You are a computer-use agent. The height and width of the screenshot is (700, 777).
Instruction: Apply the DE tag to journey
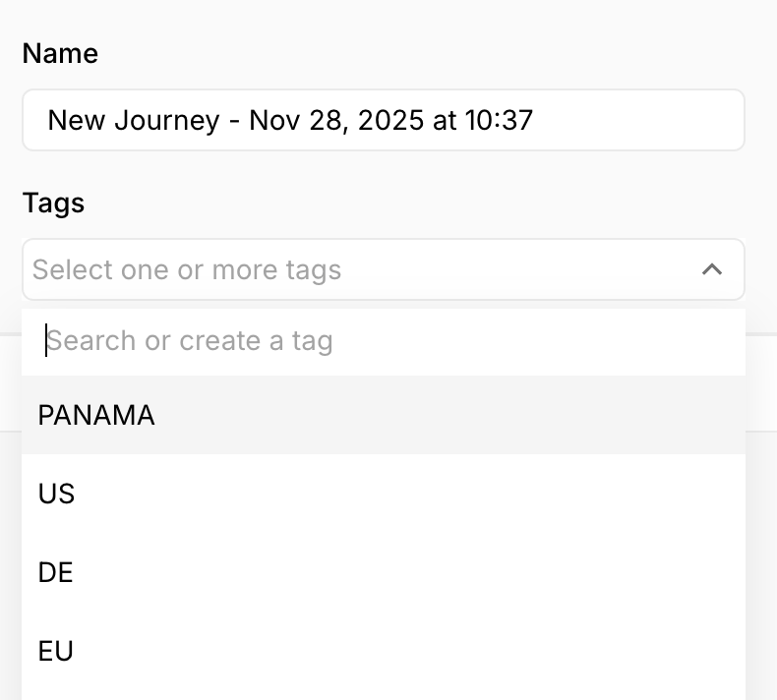(x=56, y=572)
